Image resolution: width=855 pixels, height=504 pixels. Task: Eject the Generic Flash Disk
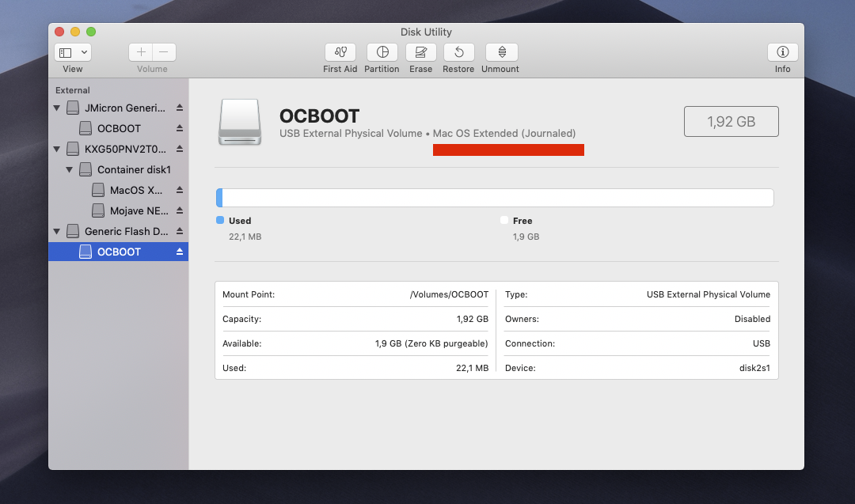click(180, 231)
